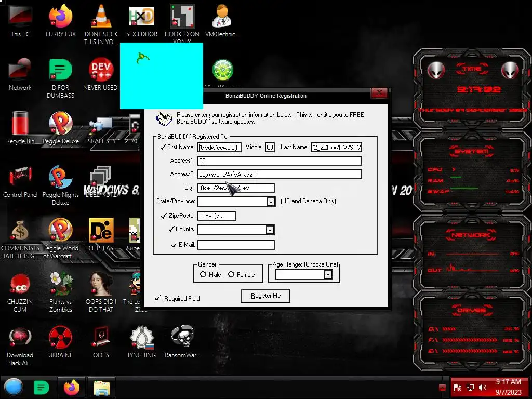Click the cyan rectangle window
The height and width of the screenshot is (399, 532).
(162, 76)
